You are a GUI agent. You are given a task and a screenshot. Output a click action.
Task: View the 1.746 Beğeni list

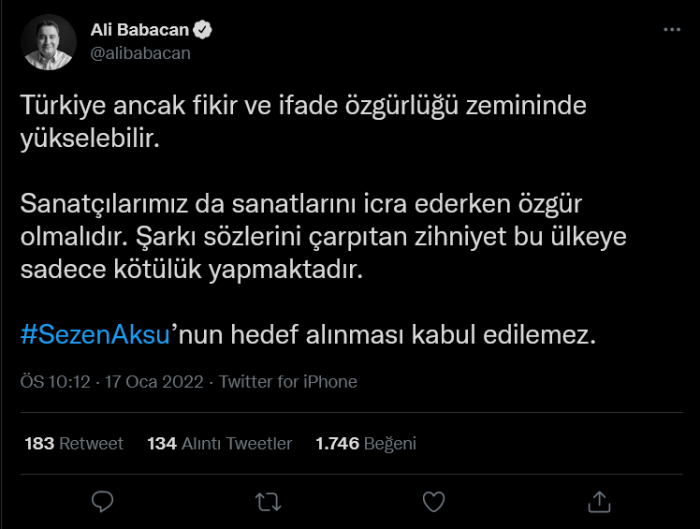pyautogui.click(x=365, y=443)
